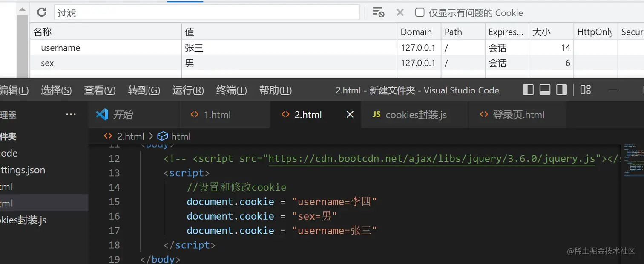Toggle the primary sidebar layout icon
This screenshot has height=264, width=644.
click(528, 90)
